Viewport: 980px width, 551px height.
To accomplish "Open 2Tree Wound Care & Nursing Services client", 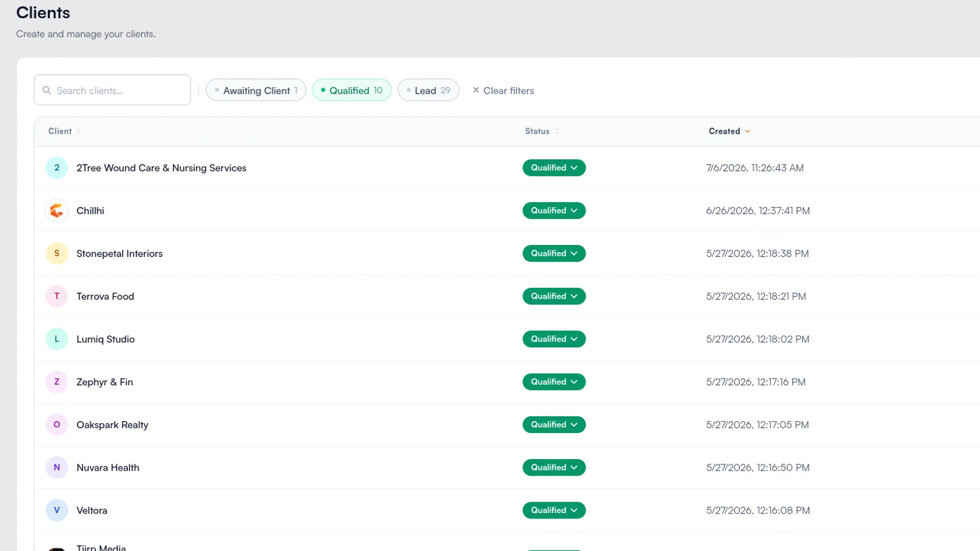I will point(161,168).
